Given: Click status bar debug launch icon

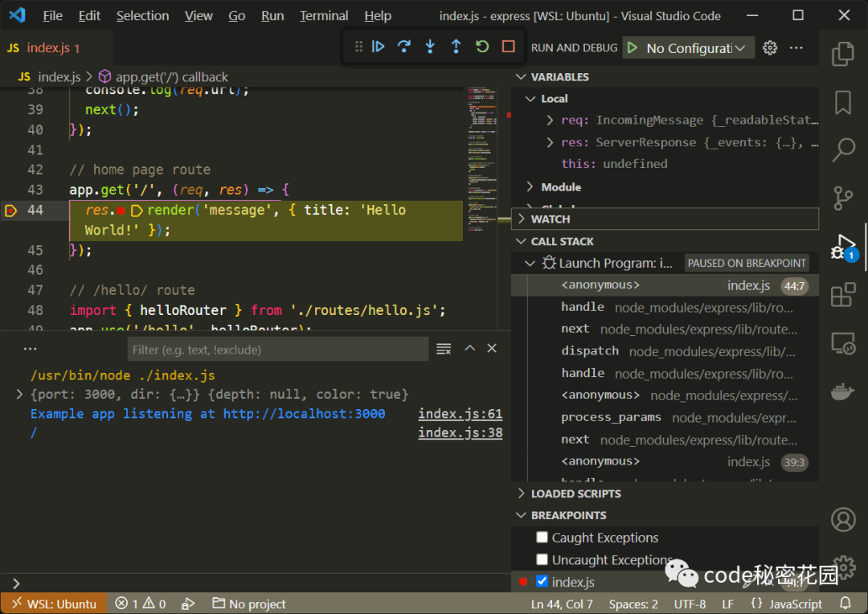Looking at the screenshot, I should (x=188, y=604).
